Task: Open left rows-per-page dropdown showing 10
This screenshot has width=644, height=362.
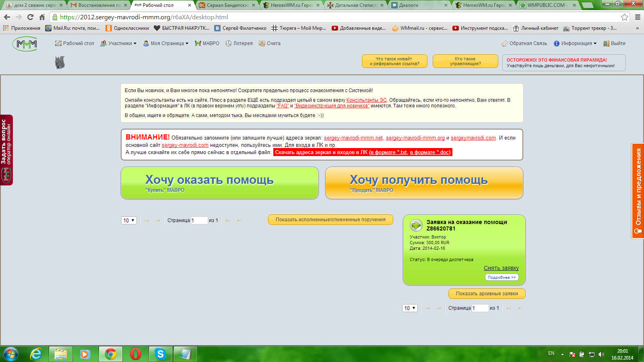Action: (129, 220)
